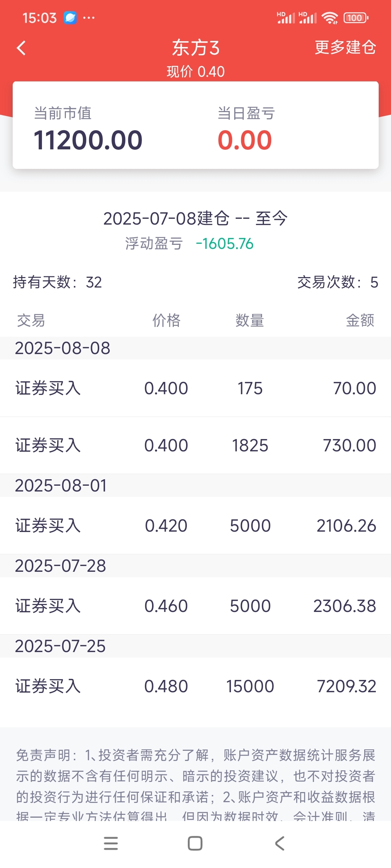Tap the 当日盈亏 0.00 value
The image size is (391, 868).
click(245, 140)
